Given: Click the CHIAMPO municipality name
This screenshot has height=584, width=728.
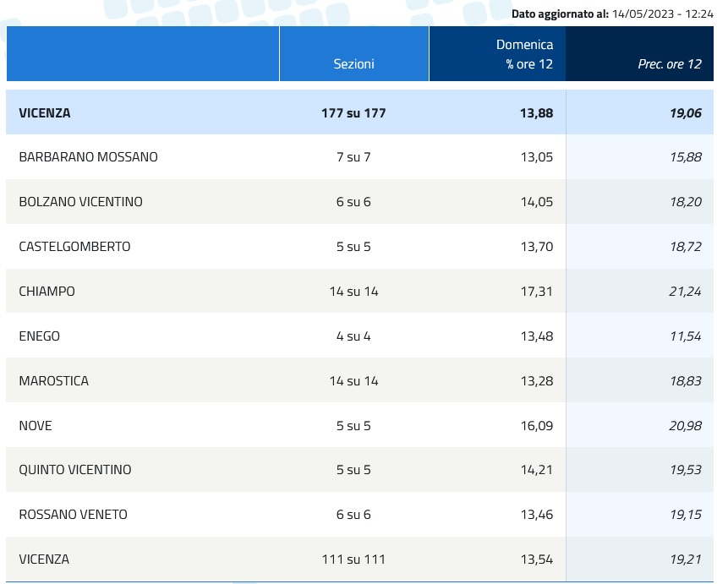Looking at the screenshot, I should 47,292.
